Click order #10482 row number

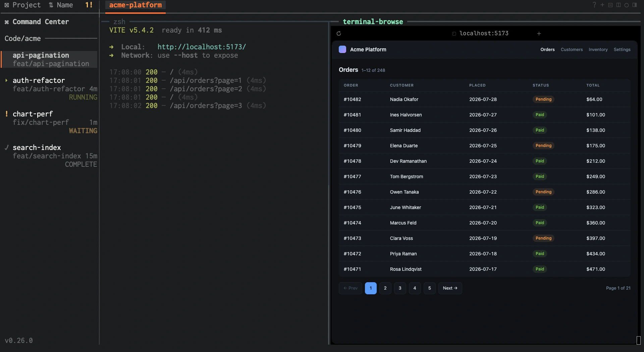coord(352,99)
